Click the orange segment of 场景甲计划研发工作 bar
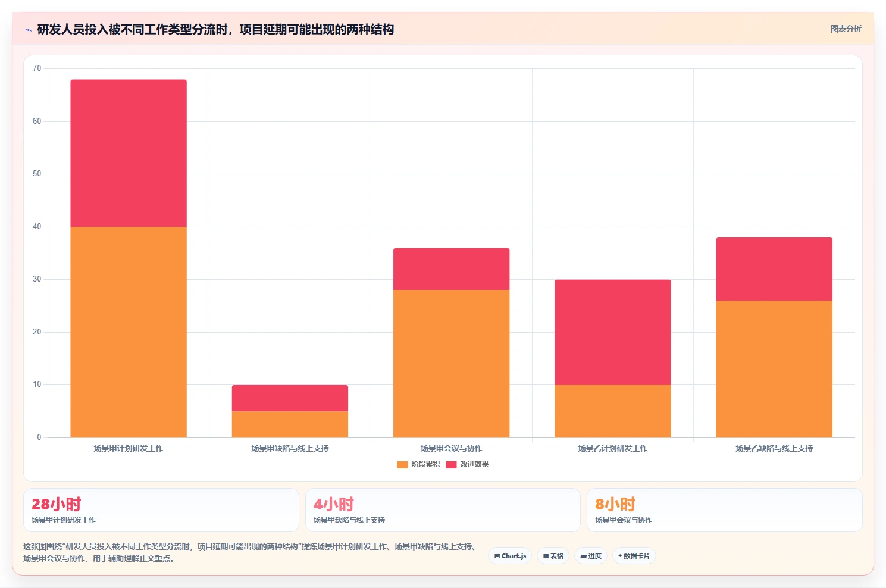This screenshot has height=588, width=886. [x=129, y=332]
